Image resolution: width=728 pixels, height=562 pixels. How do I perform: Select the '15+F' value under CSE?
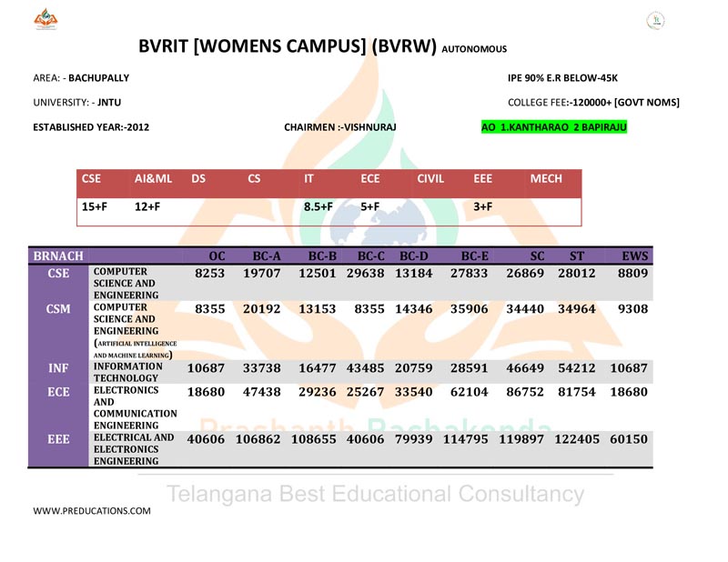[95, 207]
